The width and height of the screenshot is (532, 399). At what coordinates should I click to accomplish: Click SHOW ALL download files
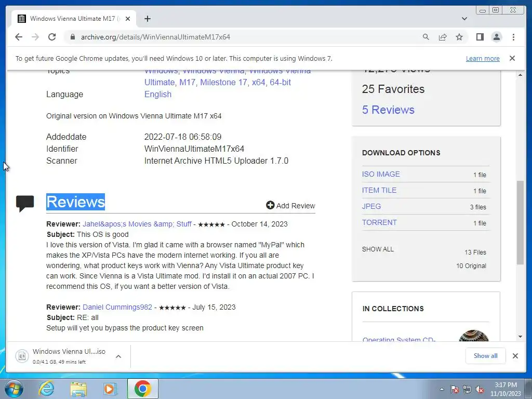[x=378, y=249]
